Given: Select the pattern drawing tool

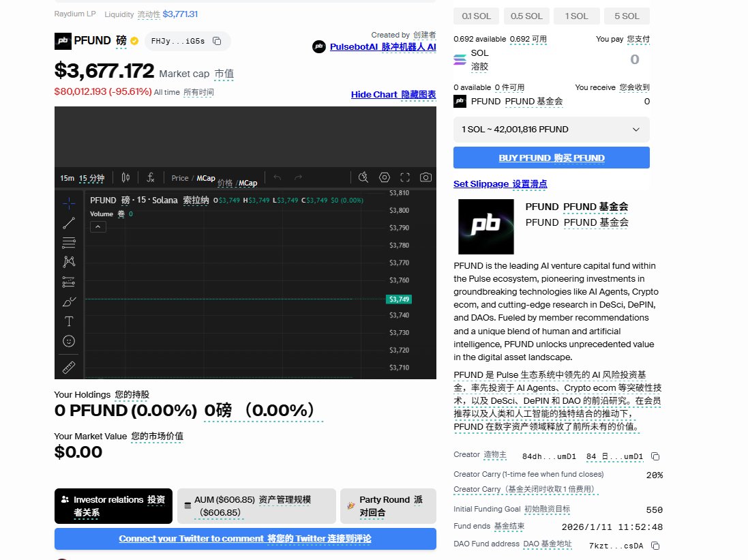Looking at the screenshot, I should [69, 262].
